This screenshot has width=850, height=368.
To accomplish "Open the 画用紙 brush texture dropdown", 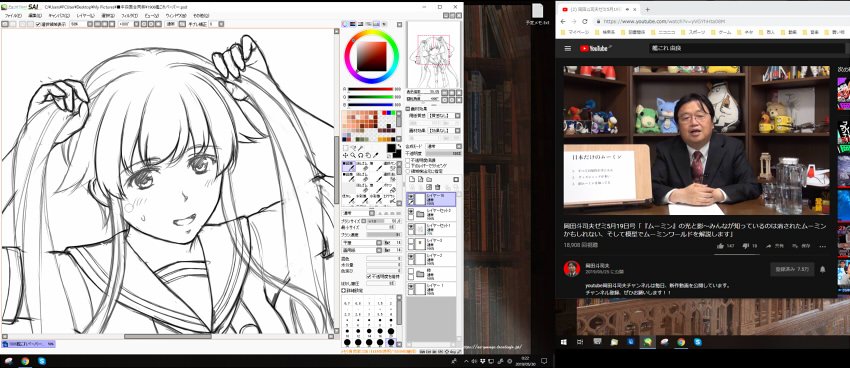I will [x=362, y=249].
